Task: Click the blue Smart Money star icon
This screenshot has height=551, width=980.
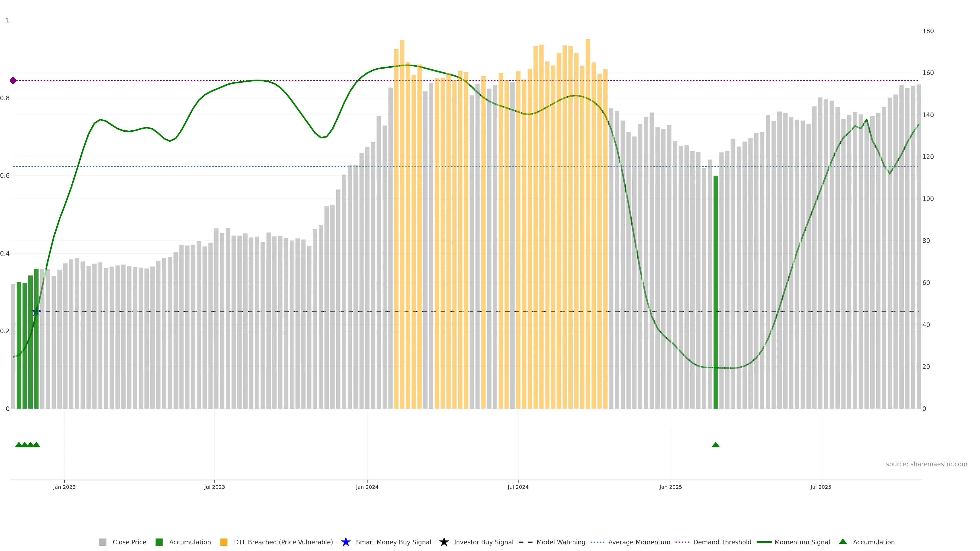Action: (346, 542)
